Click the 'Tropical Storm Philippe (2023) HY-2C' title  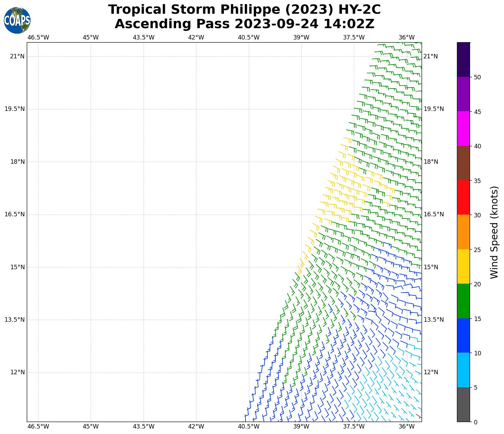[244, 10]
